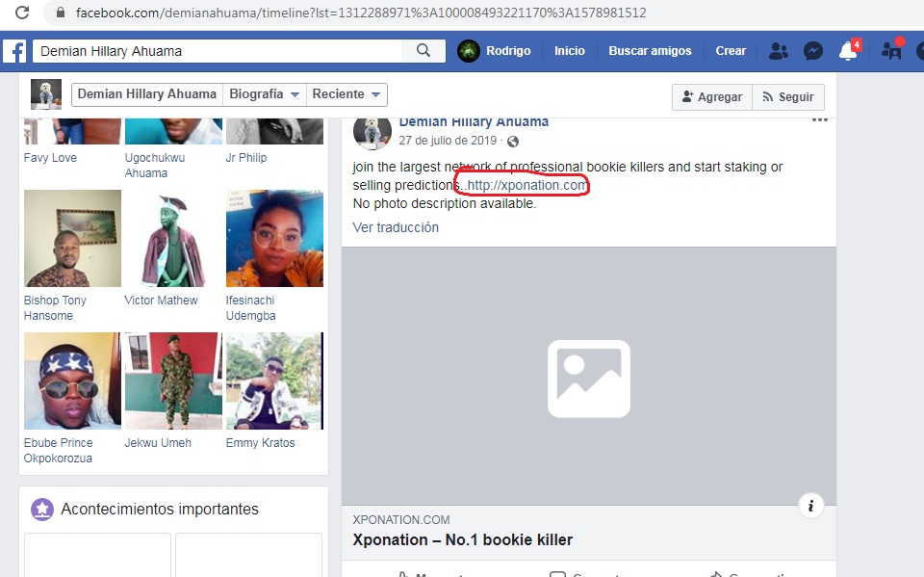924x577 pixels.
Task: Open Victor Mathew's friend photo
Action: coord(174,238)
